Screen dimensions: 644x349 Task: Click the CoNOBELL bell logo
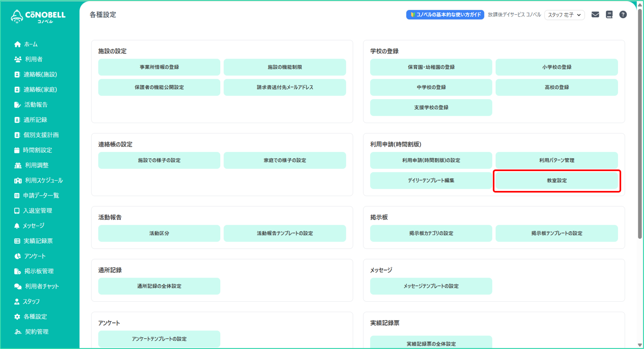pos(17,17)
